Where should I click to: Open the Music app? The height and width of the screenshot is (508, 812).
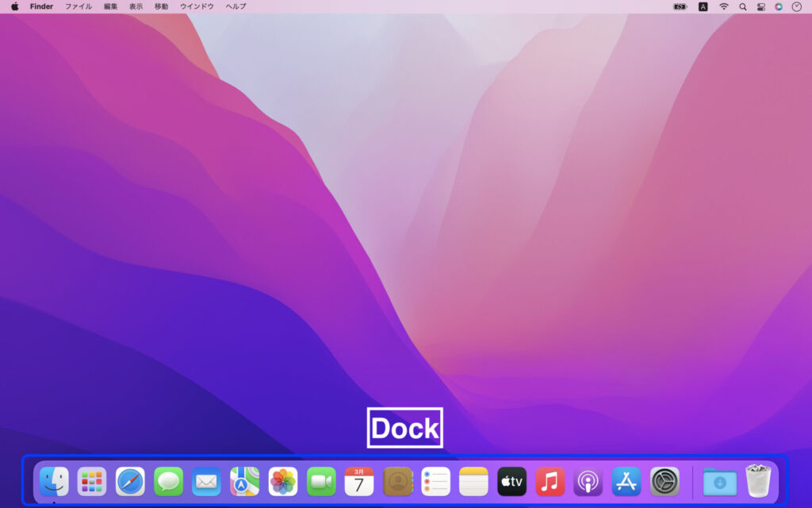(x=550, y=482)
